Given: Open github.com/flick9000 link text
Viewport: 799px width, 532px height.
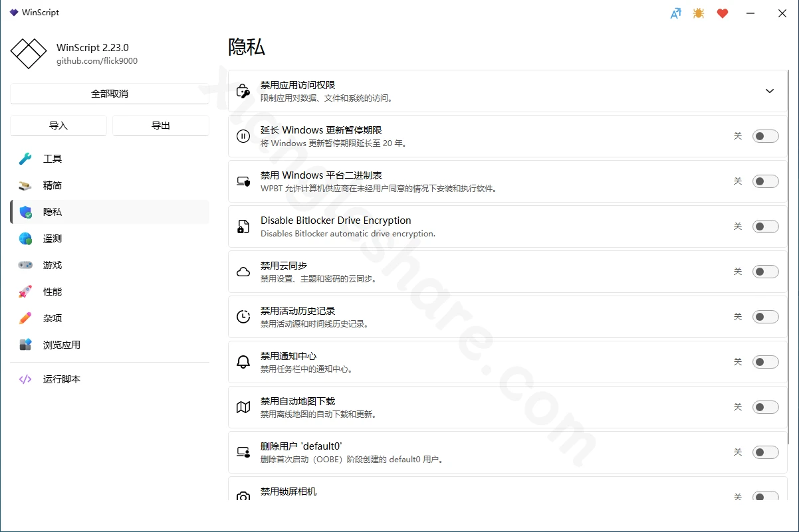Looking at the screenshot, I should pos(97,61).
